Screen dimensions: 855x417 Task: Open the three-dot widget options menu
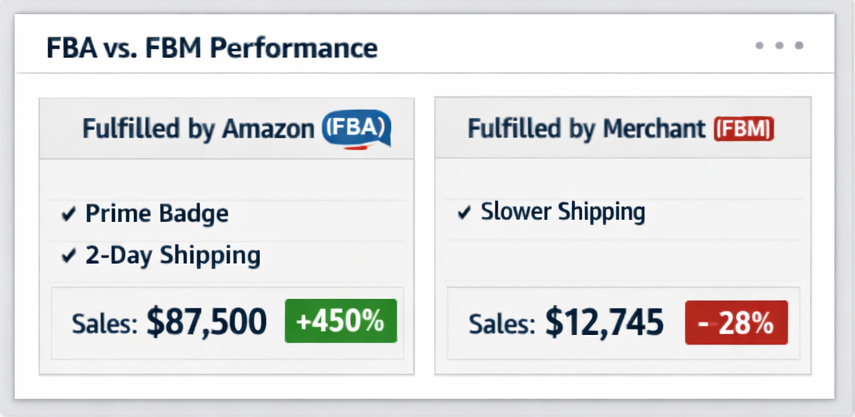(x=779, y=46)
